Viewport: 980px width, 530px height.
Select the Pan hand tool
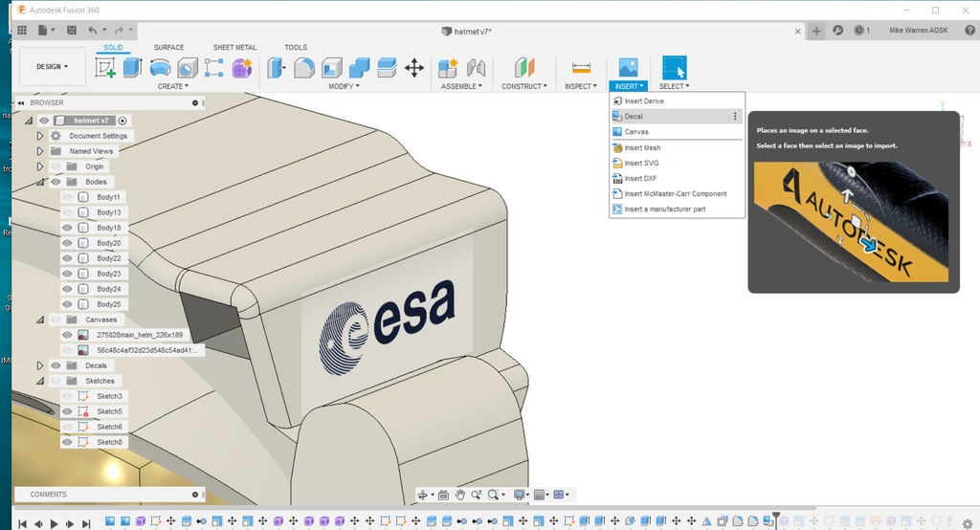460,495
